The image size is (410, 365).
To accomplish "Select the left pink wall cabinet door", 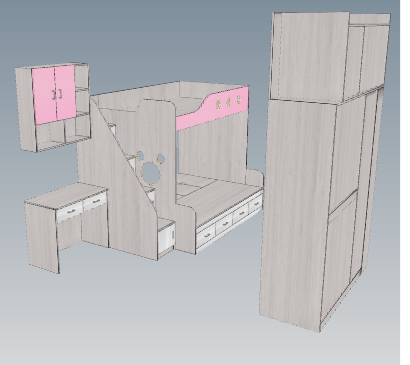I will coord(45,95).
